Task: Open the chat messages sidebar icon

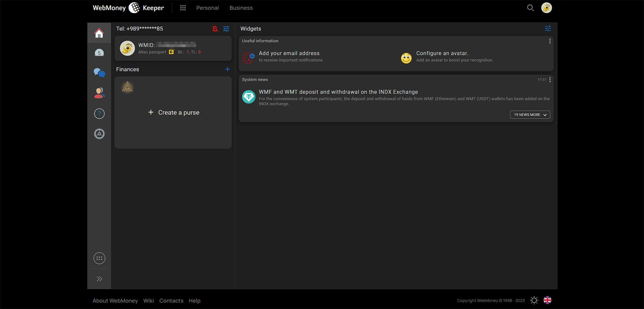Action: (99, 73)
